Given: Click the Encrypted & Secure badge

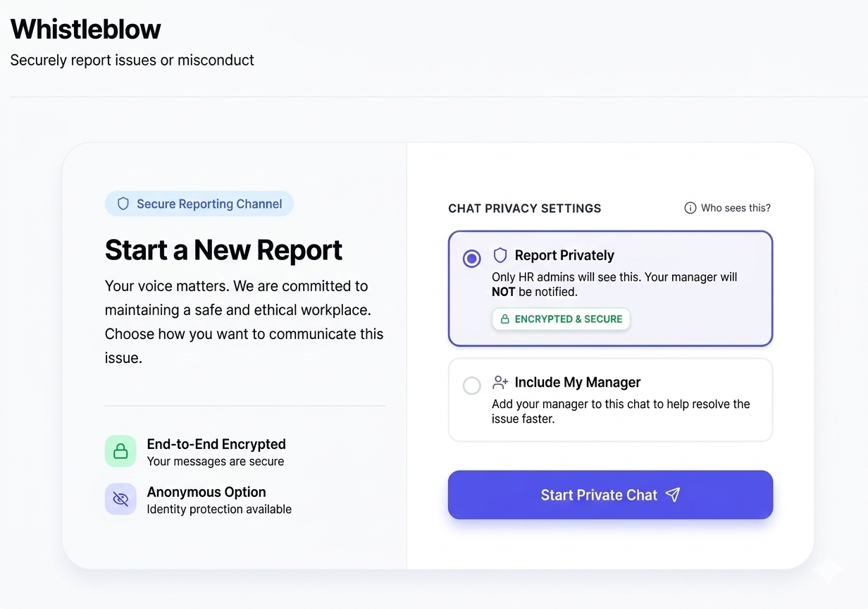Looking at the screenshot, I should (561, 319).
